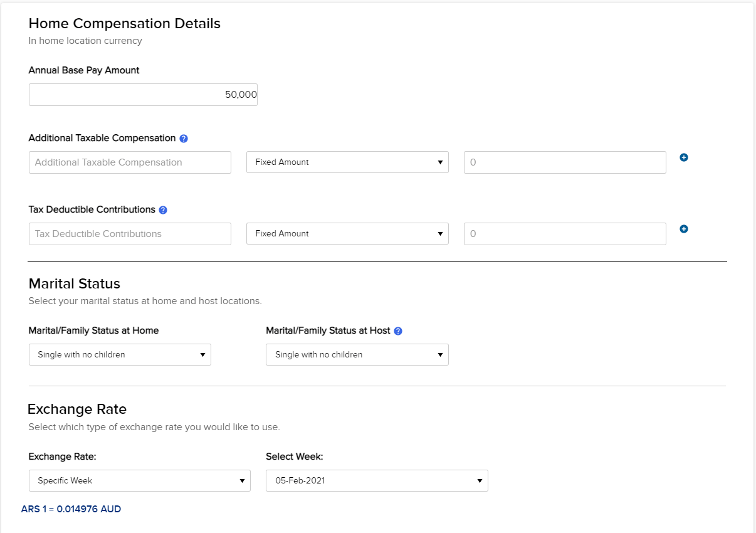Open the Marital/Family Status at Home dropdown
The width and height of the screenshot is (756, 533).
pyautogui.click(x=119, y=354)
